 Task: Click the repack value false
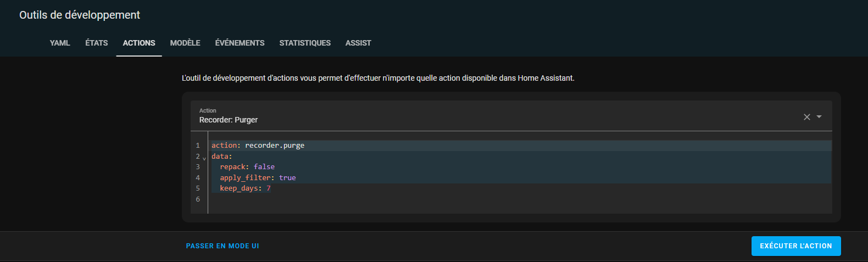(264, 167)
